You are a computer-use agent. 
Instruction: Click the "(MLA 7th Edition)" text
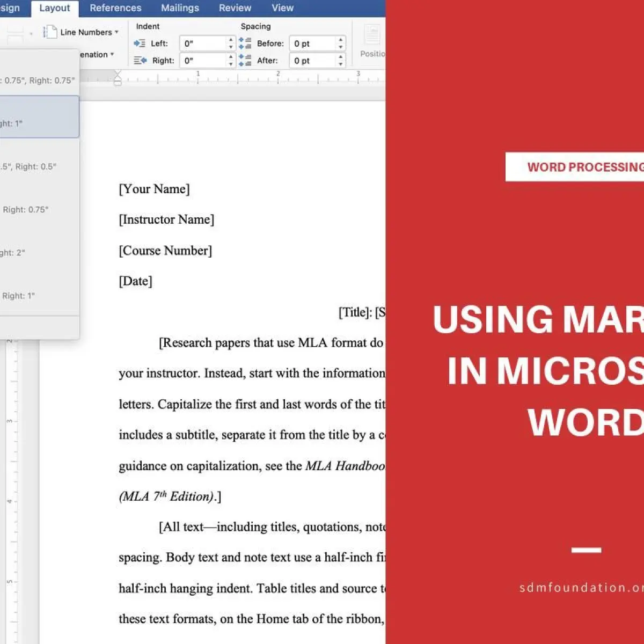click(167, 496)
